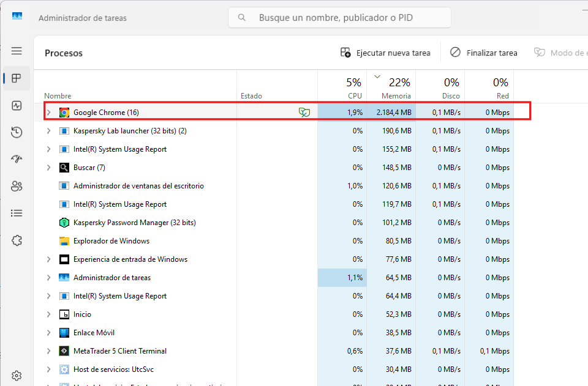This screenshot has width=588, height=386.
Task: Click the 120,6 MB memory cell
Action: point(391,186)
